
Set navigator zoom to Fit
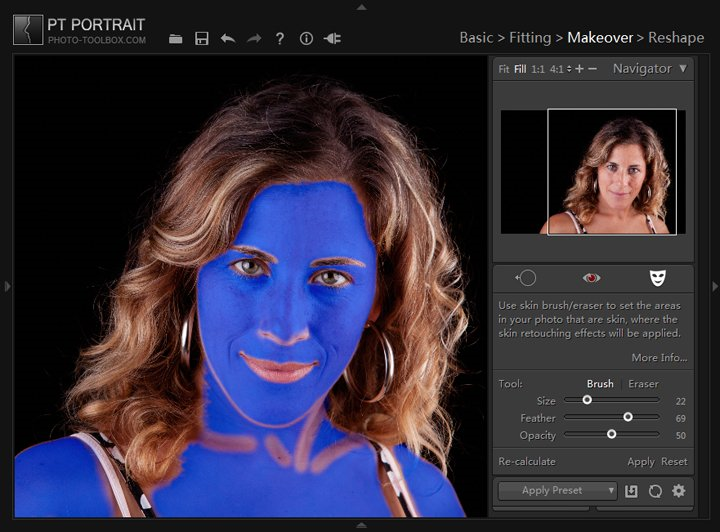point(504,70)
